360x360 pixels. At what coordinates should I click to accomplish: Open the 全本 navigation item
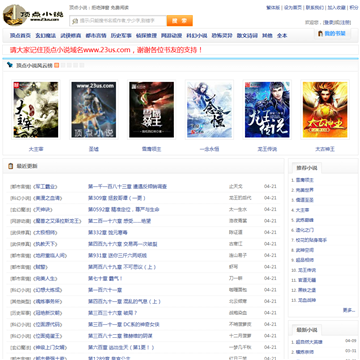click(x=282, y=36)
